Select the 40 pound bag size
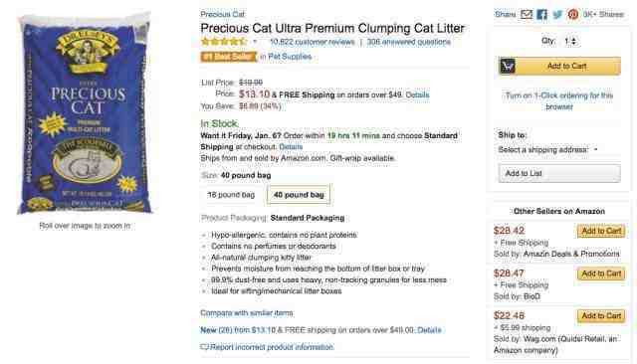The image size is (637, 364). [299, 195]
